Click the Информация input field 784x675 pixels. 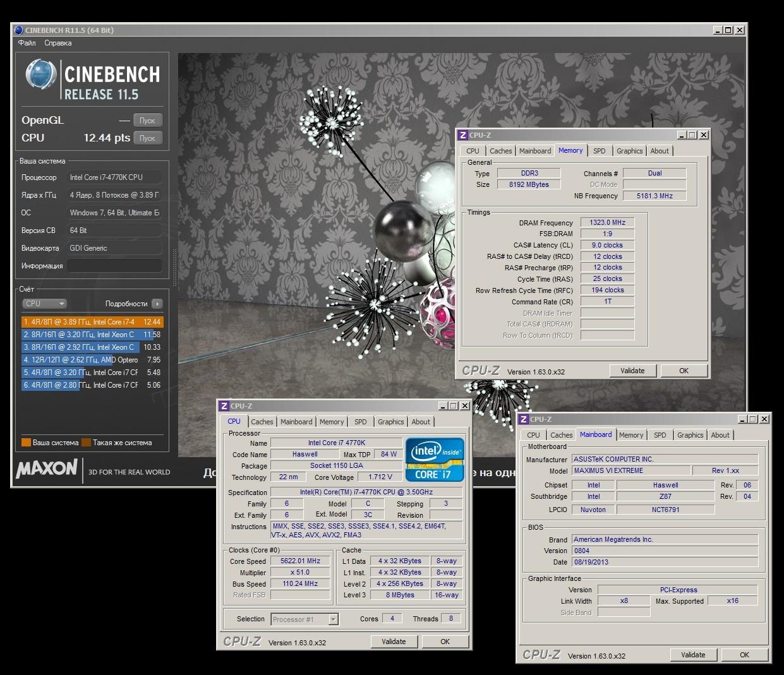114,266
